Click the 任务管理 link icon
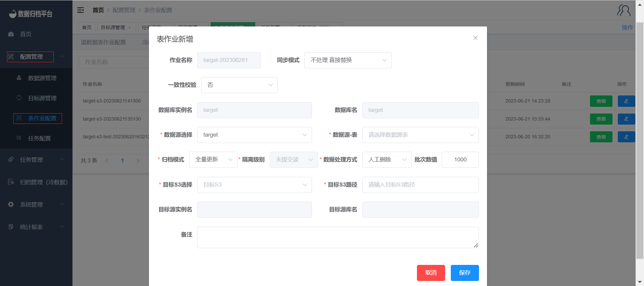The width and height of the screenshot is (644, 286). coord(11,159)
